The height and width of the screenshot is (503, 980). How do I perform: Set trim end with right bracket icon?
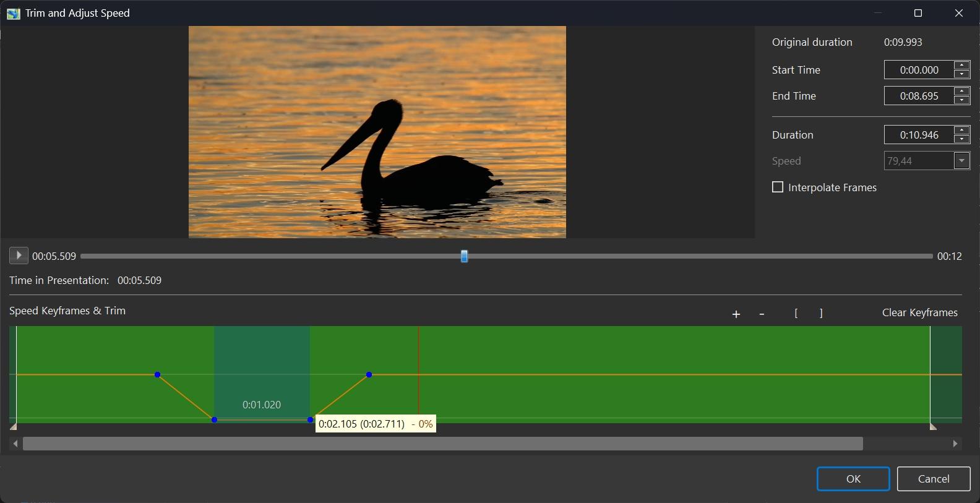[821, 314]
